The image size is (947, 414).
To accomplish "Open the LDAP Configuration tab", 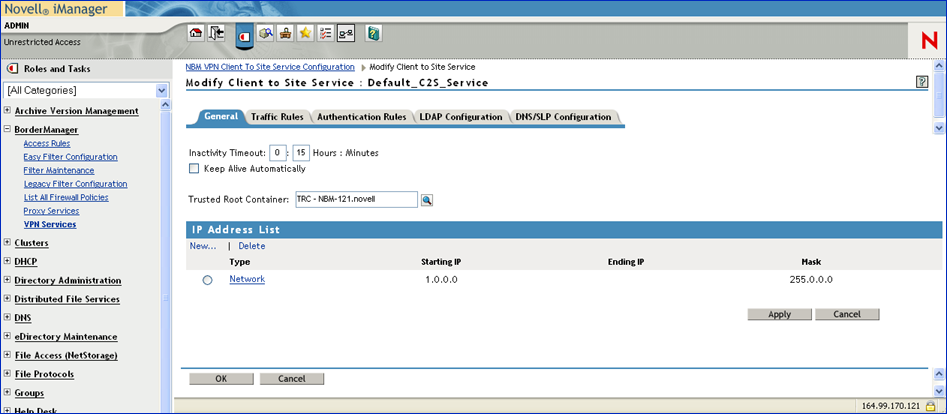I will (x=461, y=117).
